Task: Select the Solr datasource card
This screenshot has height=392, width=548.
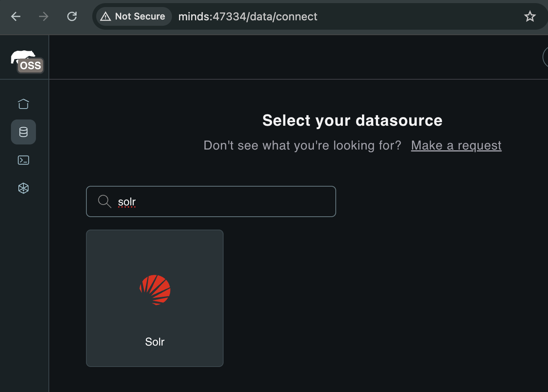Action: [x=155, y=298]
